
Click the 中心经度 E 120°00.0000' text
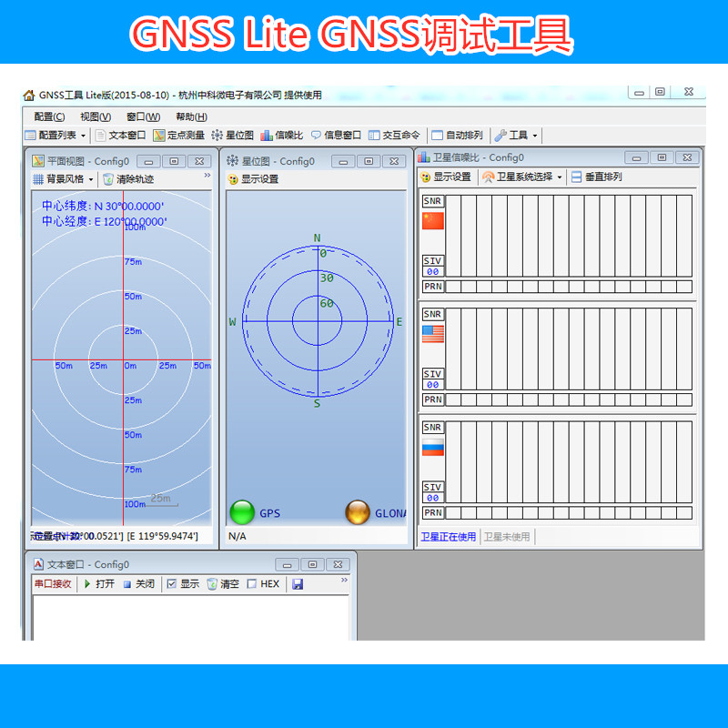pos(105,221)
